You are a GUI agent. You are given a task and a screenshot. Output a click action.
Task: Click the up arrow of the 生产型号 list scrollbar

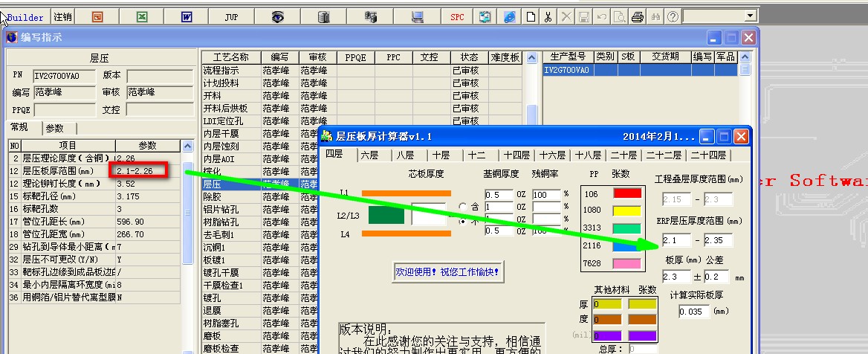(x=745, y=57)
